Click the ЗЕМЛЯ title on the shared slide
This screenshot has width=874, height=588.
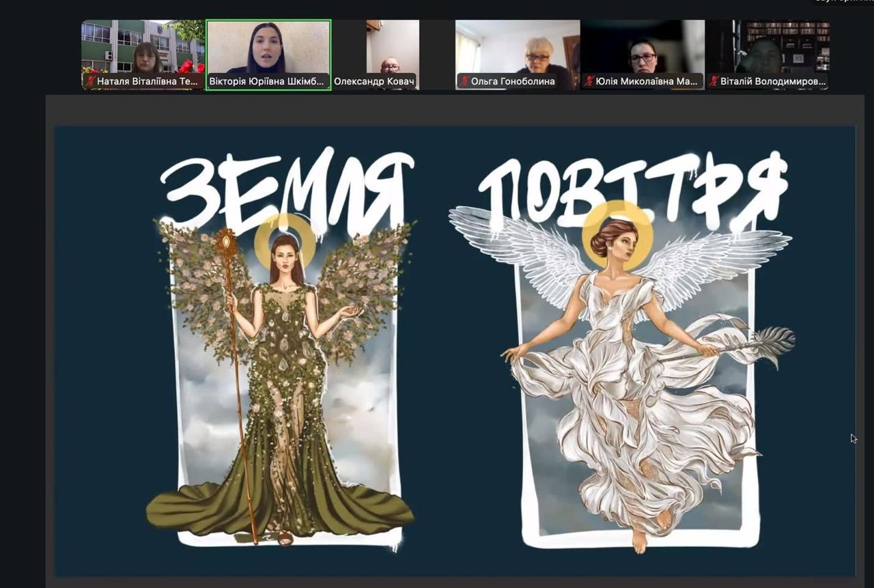pos(287,188)
